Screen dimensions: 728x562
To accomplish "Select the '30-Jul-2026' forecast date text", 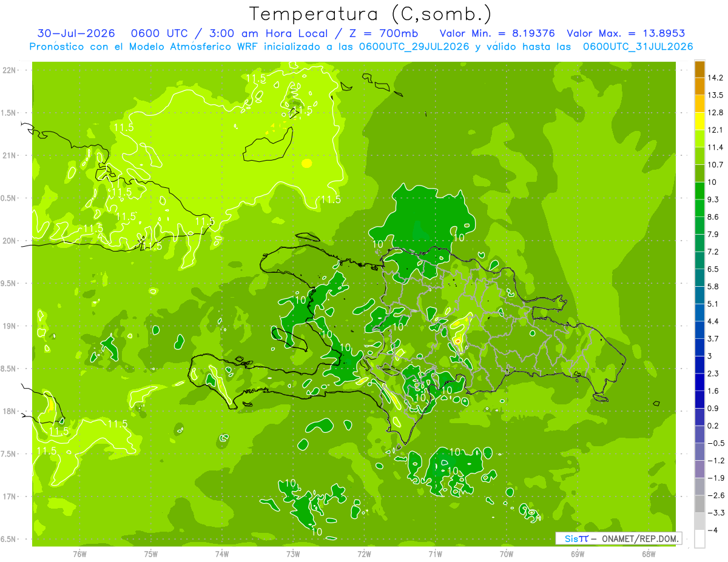I will (x=76, y=33).
